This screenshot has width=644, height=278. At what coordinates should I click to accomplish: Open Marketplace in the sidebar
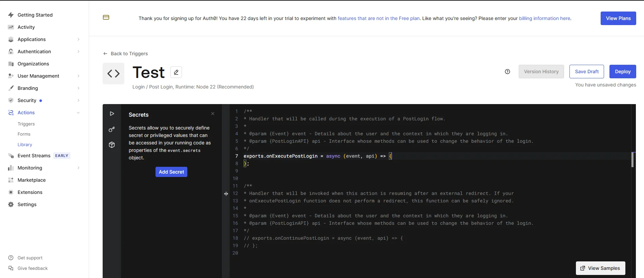click(32, 180)
